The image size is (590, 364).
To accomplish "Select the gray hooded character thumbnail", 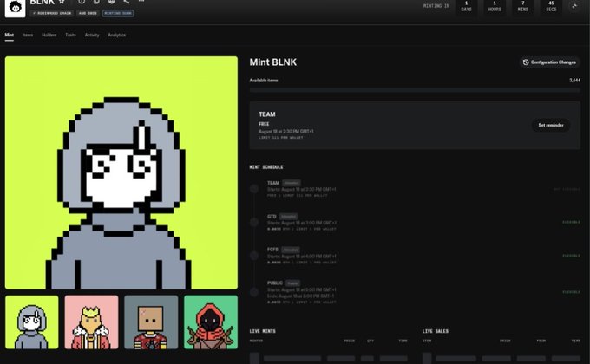I will click(x=32, y=322).
